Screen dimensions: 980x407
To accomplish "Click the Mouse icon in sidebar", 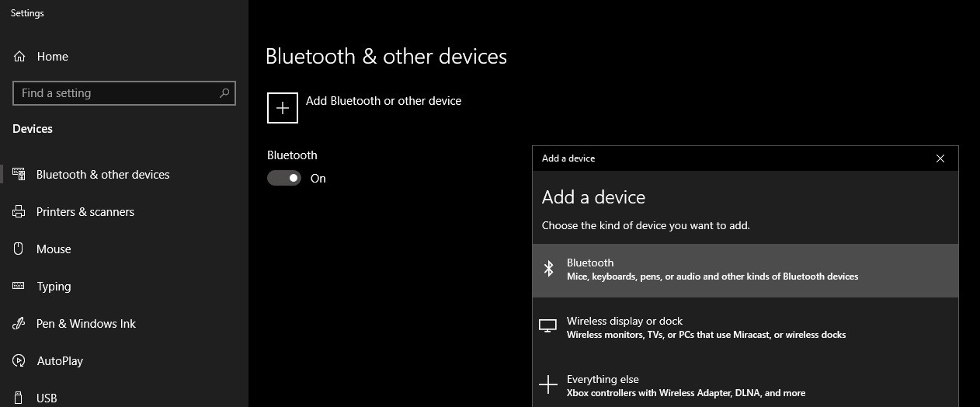I will (x=19, y=249).
